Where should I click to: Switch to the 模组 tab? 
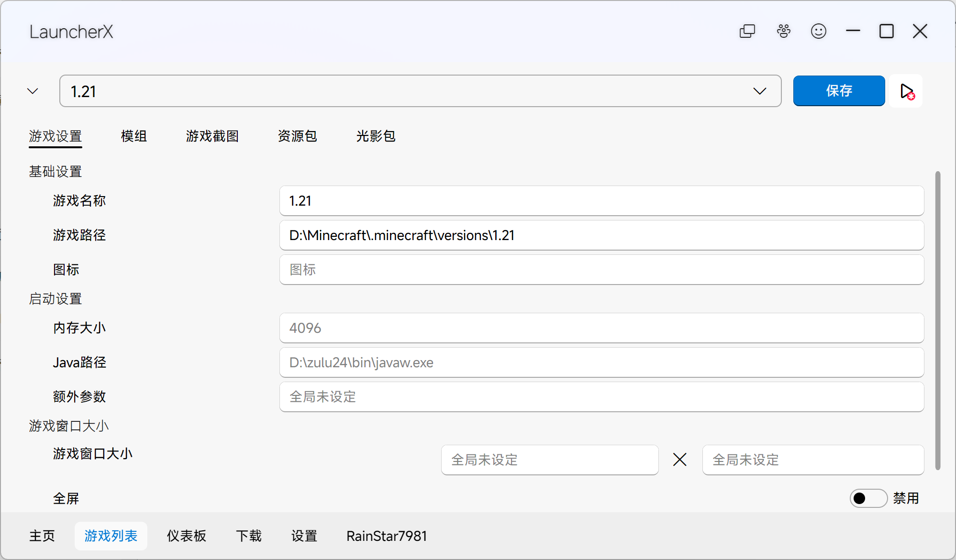(134, 136)
